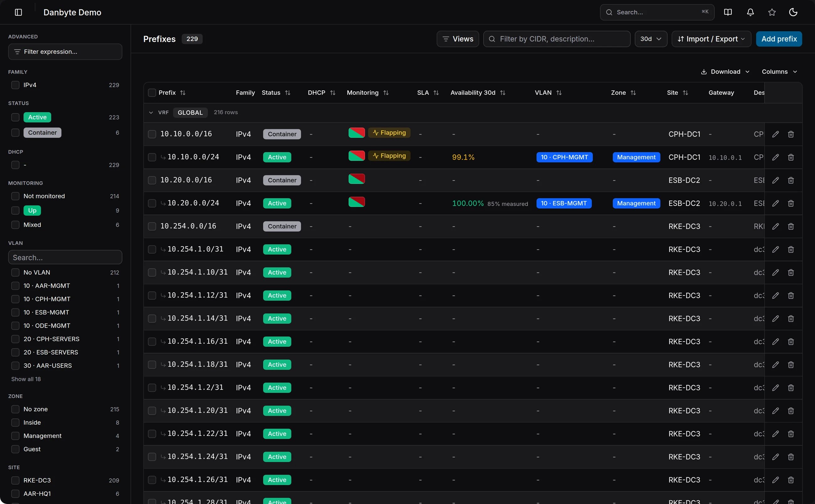Focus the Filter expression field

point(65,52)
